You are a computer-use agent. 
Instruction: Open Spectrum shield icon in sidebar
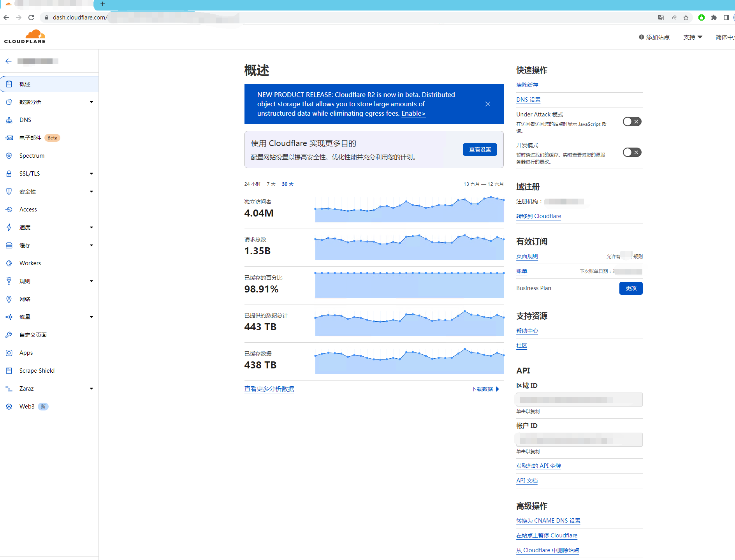pyautogui.click(x=9, y=156)
